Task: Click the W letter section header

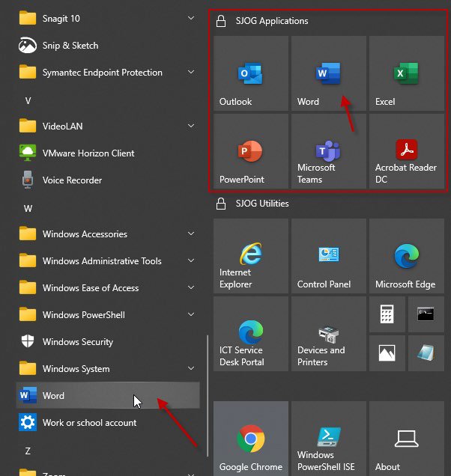Action: (x=28, y=209)
